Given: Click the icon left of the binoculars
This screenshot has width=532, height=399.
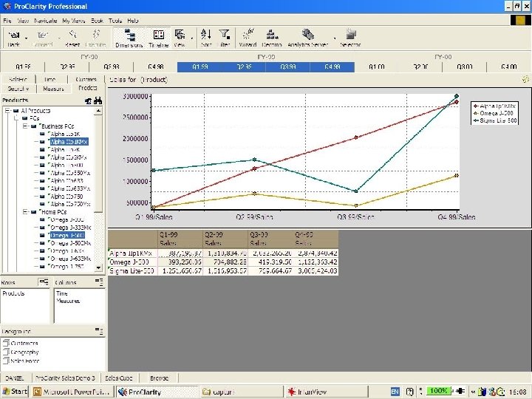Looking at the screenshot, I should coord(88,100).
